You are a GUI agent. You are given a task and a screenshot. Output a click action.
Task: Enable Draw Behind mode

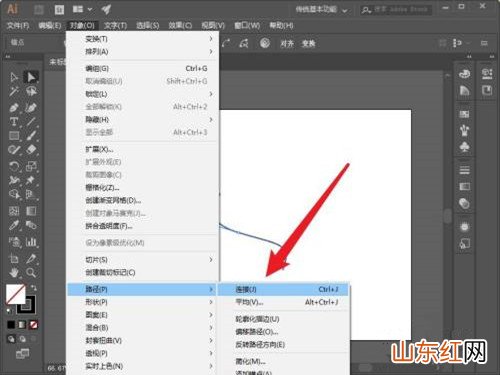click(x=22, y=339)
